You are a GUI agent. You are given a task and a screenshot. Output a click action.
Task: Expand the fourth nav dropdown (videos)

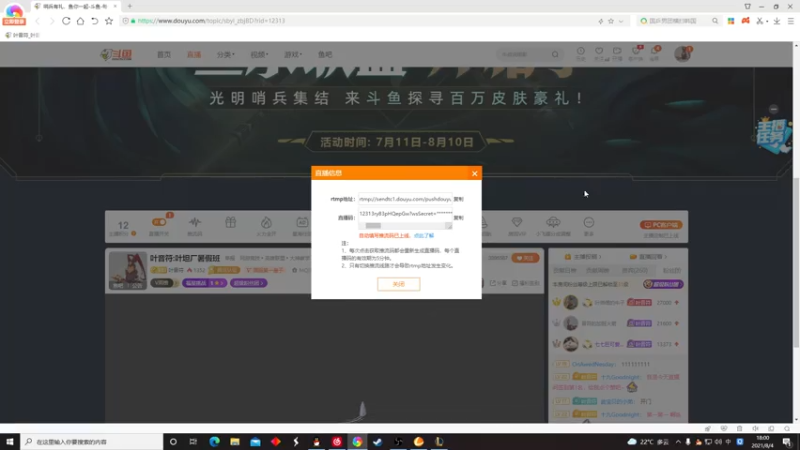pos(259,55)
